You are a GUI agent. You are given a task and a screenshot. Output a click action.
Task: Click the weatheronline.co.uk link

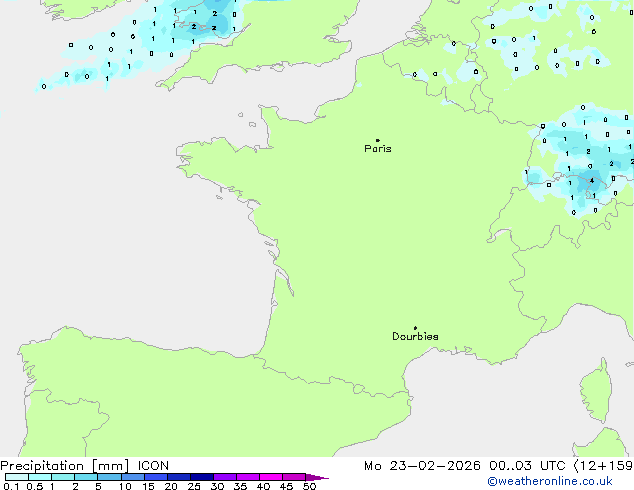pyautogui.click(x=550, y=481)
